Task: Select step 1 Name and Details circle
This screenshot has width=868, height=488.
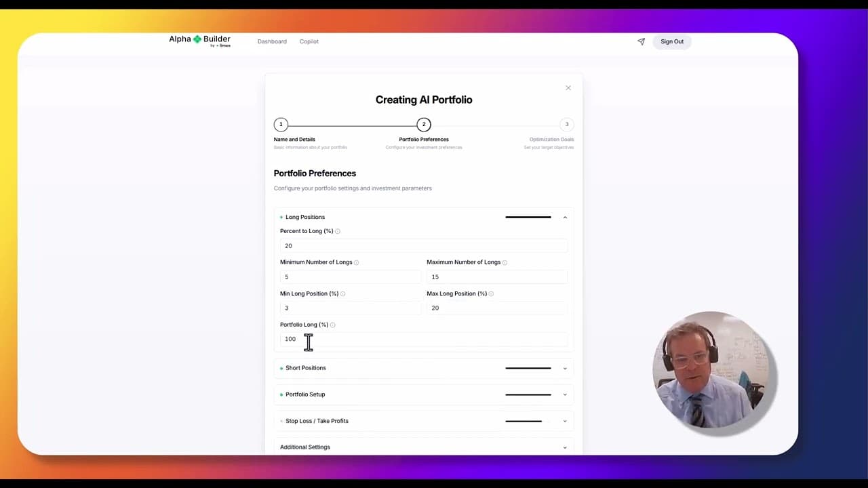Action: 280,124
